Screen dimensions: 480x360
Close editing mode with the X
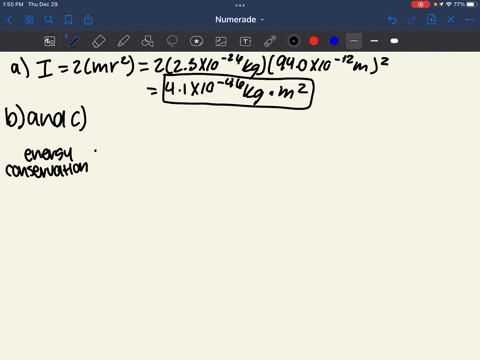[451, 20]
